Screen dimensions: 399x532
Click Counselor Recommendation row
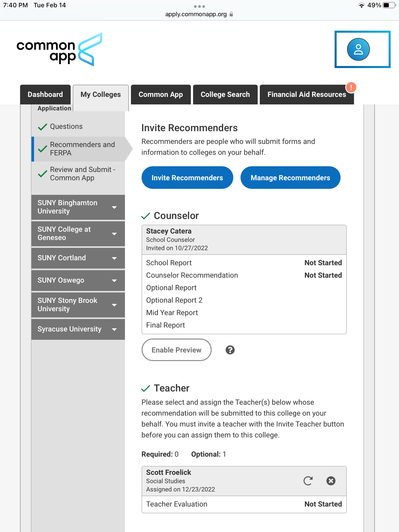(244, 275)
